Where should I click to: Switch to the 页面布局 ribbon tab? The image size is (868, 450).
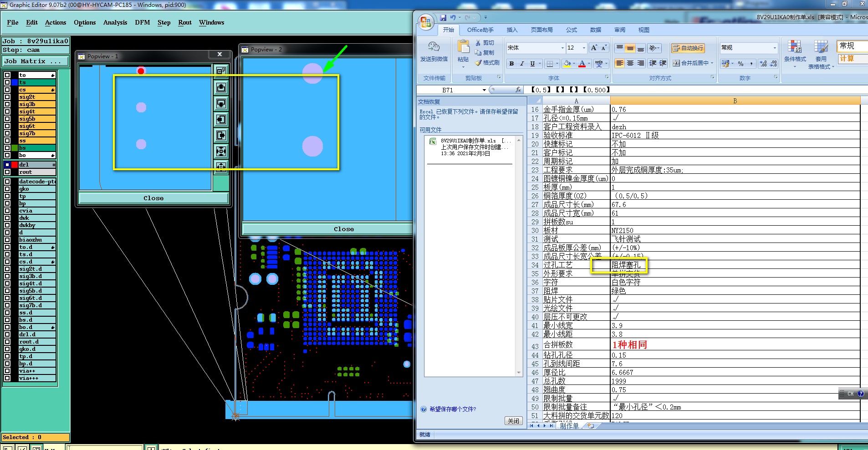[x=541, y=30]
